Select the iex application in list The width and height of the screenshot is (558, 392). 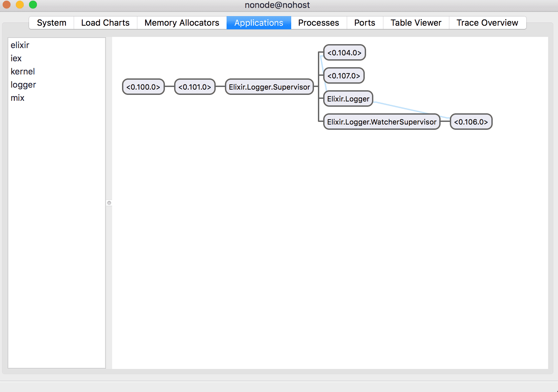[x=16, y=58]
